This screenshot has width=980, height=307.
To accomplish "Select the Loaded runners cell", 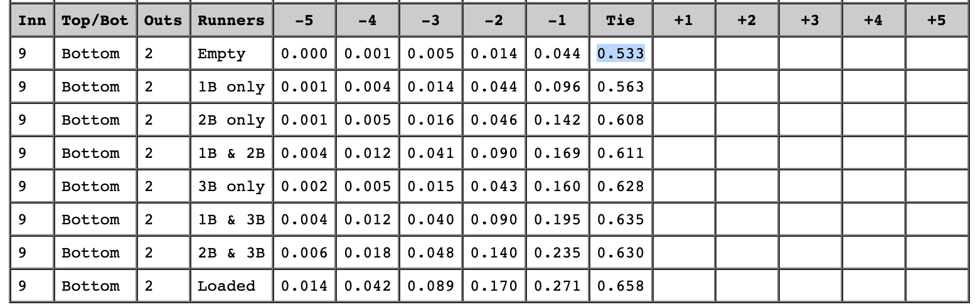I will [x=226, y=286].
